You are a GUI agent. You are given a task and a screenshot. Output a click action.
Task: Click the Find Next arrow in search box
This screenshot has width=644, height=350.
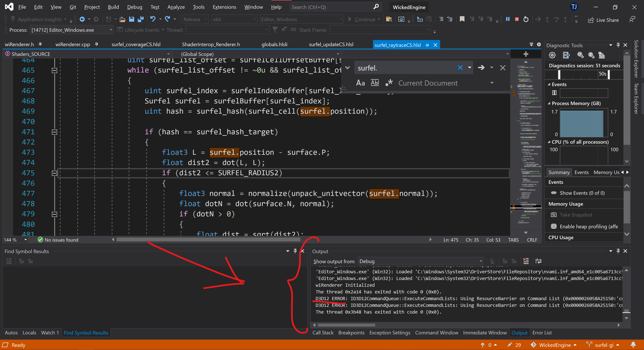pos(481,67)
